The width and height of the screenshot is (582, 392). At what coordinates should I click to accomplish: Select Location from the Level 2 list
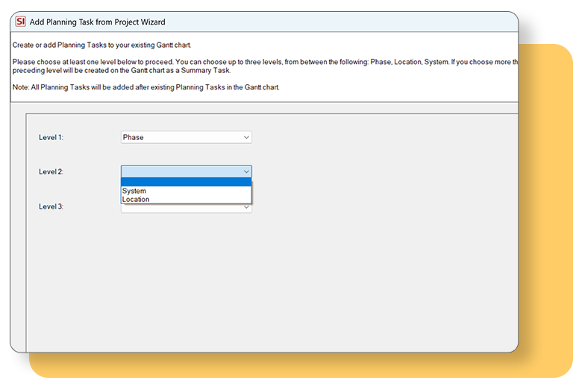(x=186, y=199)
